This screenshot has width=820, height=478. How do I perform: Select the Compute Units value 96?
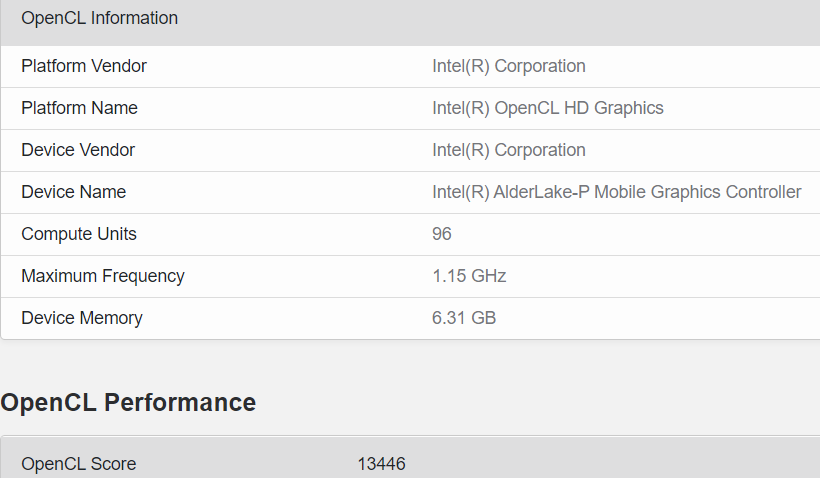[x=442, y=234]
